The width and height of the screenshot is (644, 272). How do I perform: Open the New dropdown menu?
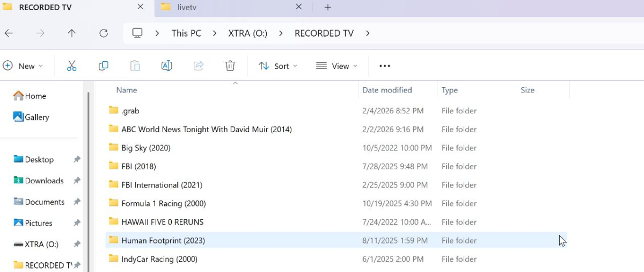click(x=23, y=66)
